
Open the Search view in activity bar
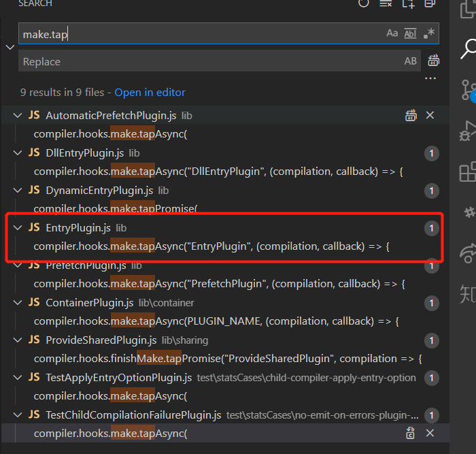(469, 48)
